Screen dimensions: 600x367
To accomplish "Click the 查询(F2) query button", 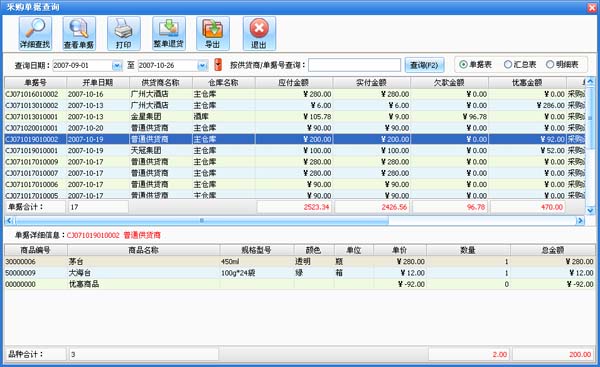I will tap(424, 65).
